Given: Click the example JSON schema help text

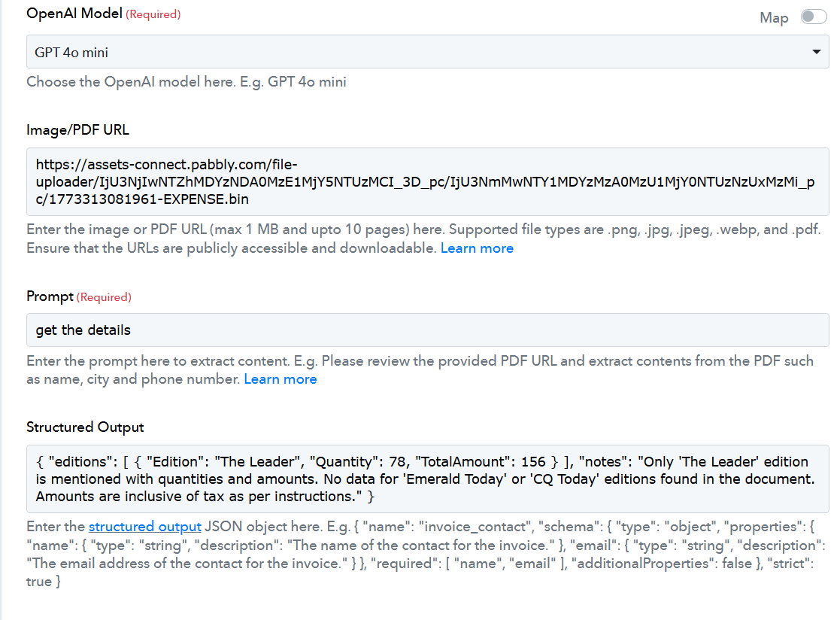Looking at the screenshot, I should click(x=421, y=554).
